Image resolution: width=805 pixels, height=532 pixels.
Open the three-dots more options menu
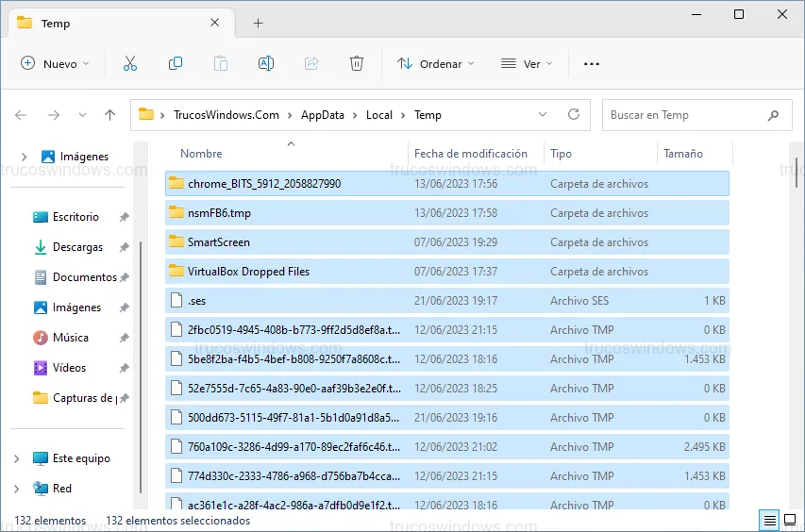coord(592,64)
